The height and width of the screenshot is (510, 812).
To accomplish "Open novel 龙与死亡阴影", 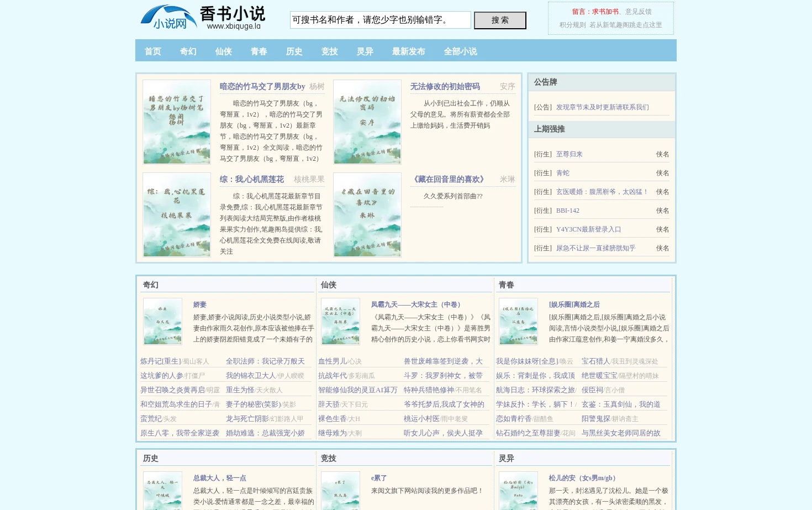I will [247, 419].
